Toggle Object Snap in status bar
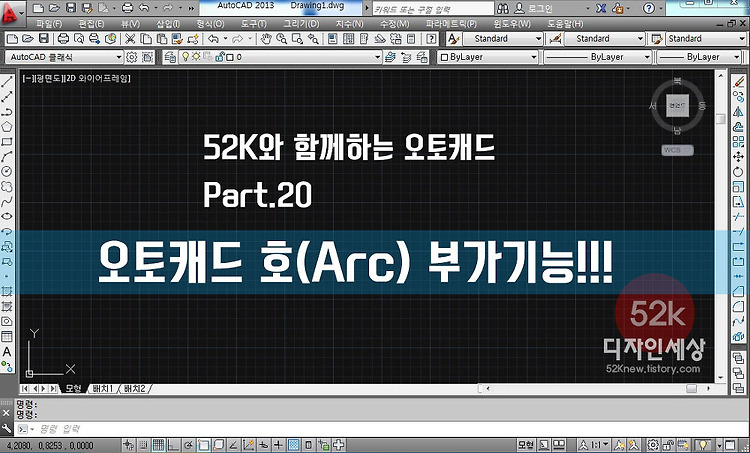The image size is (750, 453). click(203, 445)
